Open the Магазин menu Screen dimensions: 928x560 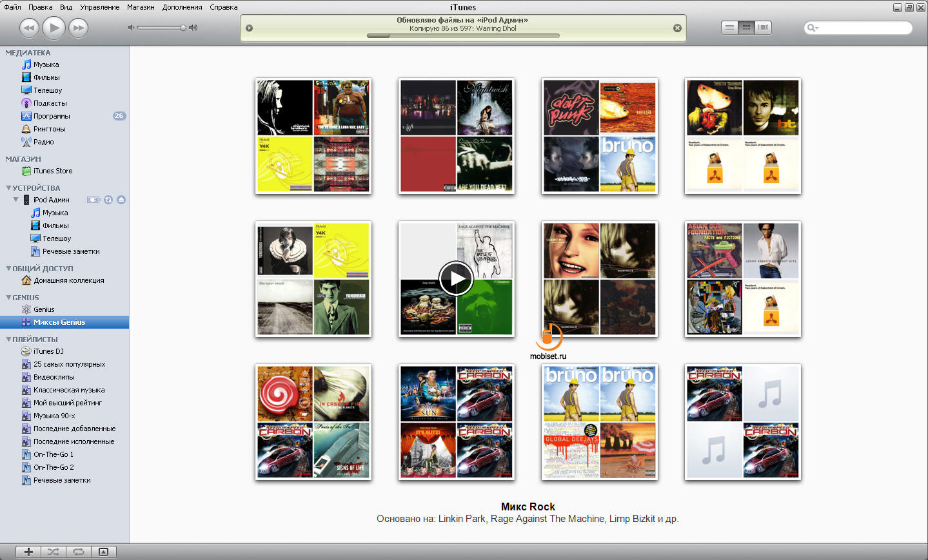(x=141, y=7)
